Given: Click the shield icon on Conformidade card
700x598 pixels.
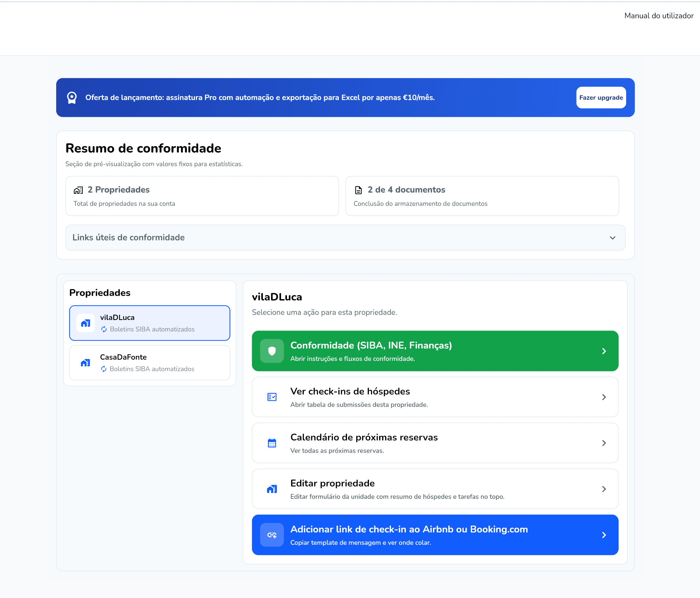Looking at the screenshot, I should (272, 351).
